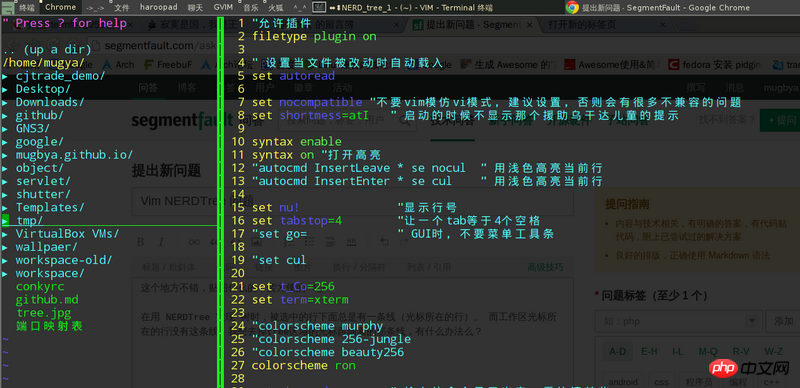Image resolution: width=800 pixels, height=388 pixels.
Task: Place cursor on 'colorscheme ron' line
Action: point(304,366)
